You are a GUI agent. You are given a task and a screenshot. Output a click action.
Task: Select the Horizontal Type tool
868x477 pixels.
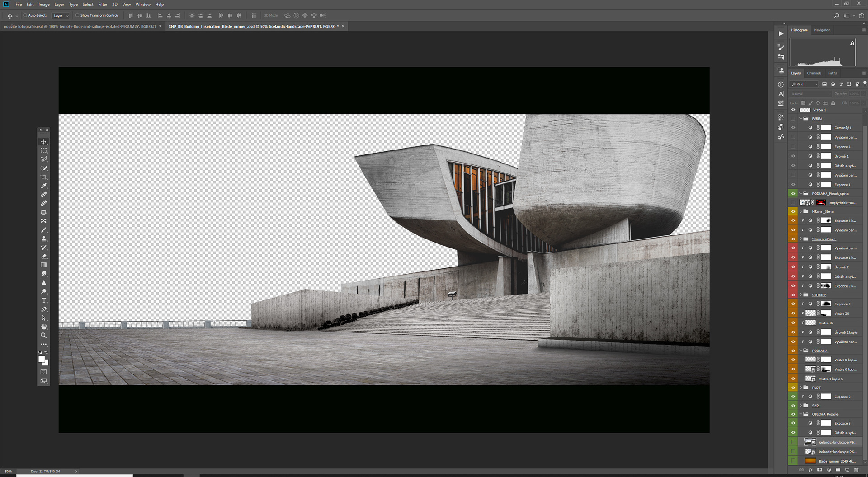click(x=44, y=300)
